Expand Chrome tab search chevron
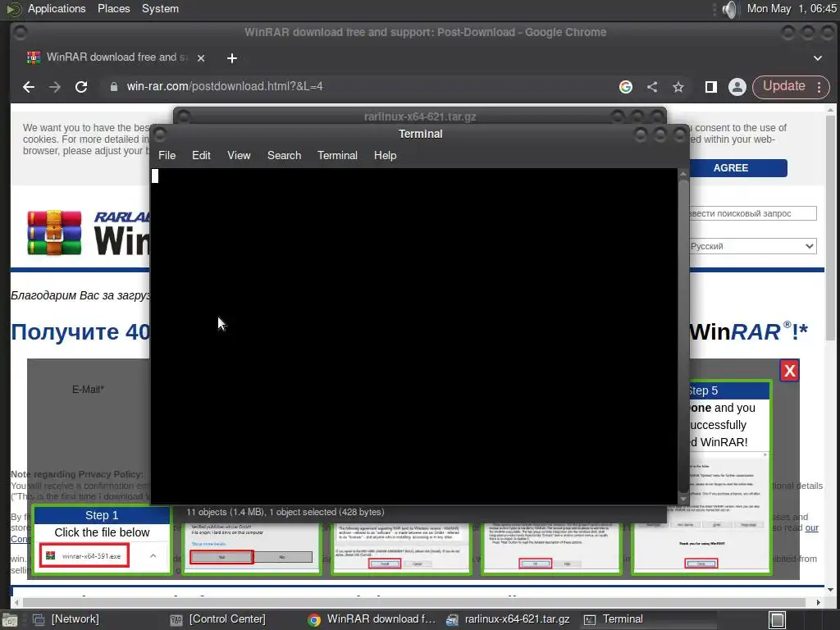840x630 pixels. (x=818, y=58)
